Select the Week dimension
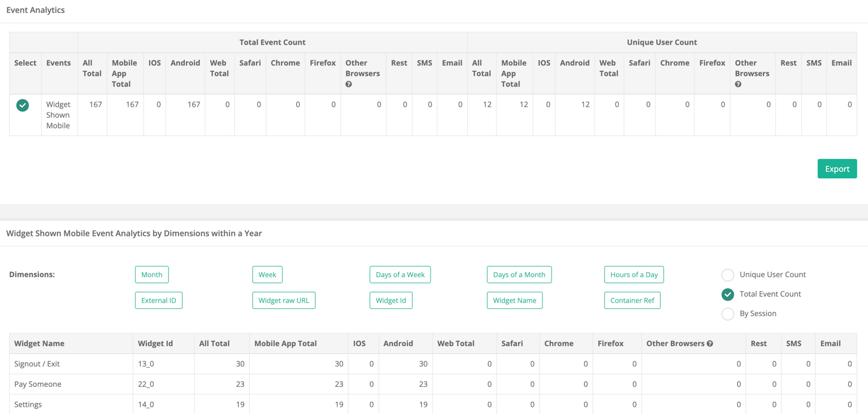 click(x=267, y=274)
